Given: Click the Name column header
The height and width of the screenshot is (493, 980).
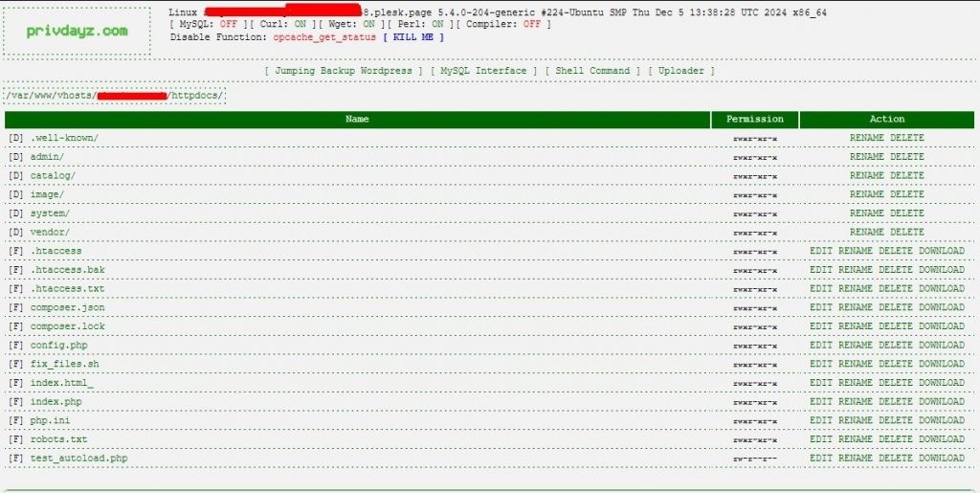Looking at the screenshot, I should [x=357, y=120].
